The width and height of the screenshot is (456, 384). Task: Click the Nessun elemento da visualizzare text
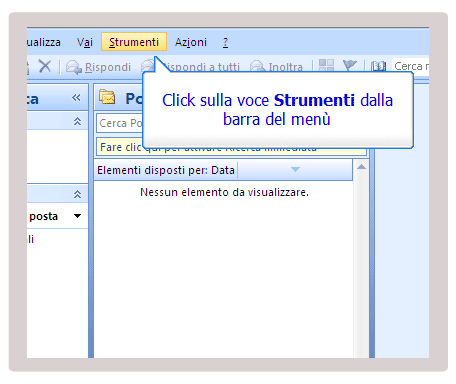pyautogui.click(x=224, y=192)
